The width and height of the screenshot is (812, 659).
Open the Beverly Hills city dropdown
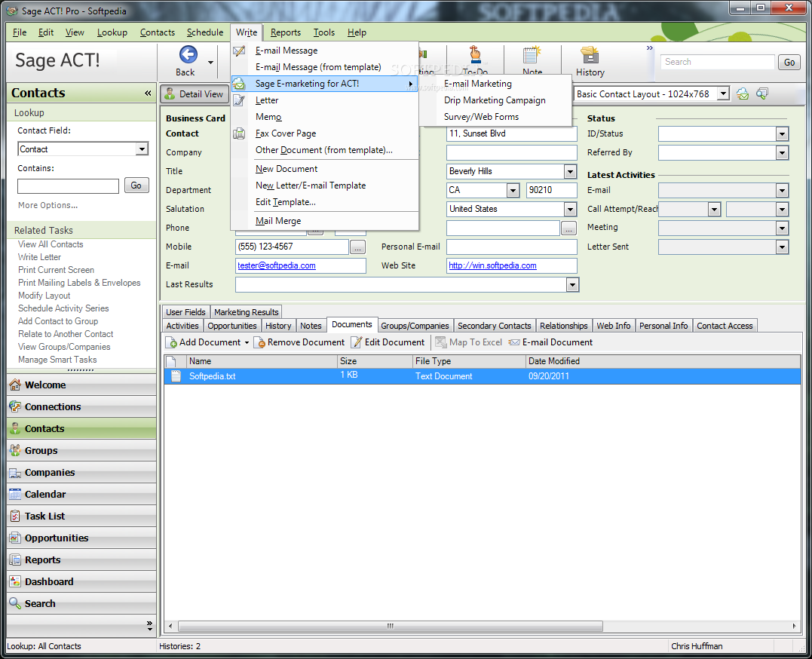click(570, 171)
